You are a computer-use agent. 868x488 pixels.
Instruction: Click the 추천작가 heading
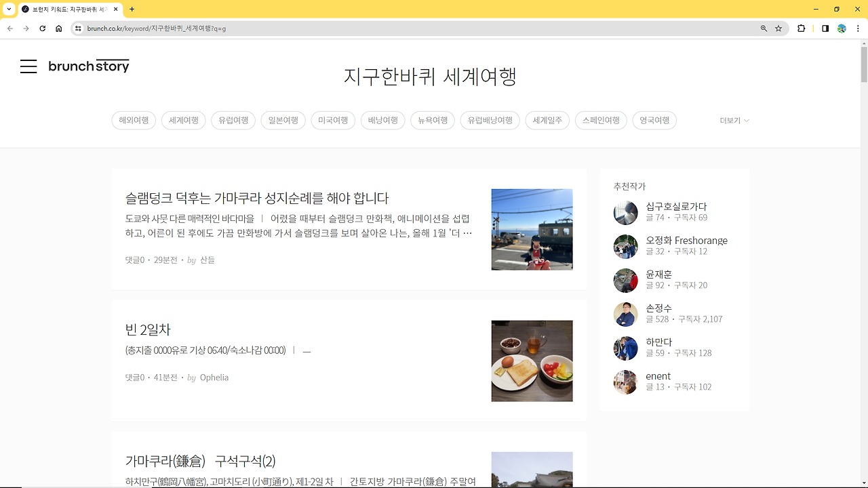[x=629, y=186]
